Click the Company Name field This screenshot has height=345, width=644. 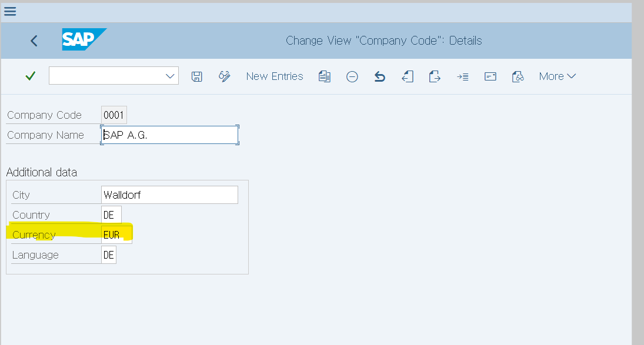coord(169,135)
